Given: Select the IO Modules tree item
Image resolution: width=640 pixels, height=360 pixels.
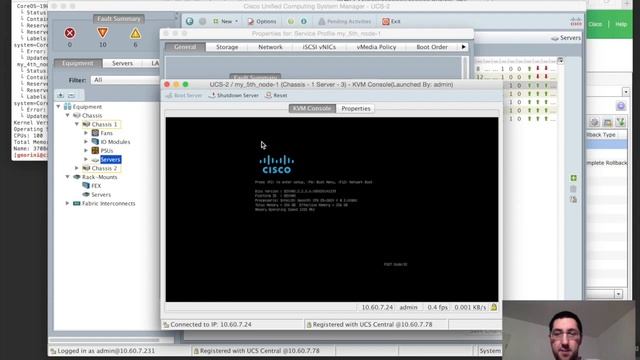Looking at the screenshot, I should (116, 142).
